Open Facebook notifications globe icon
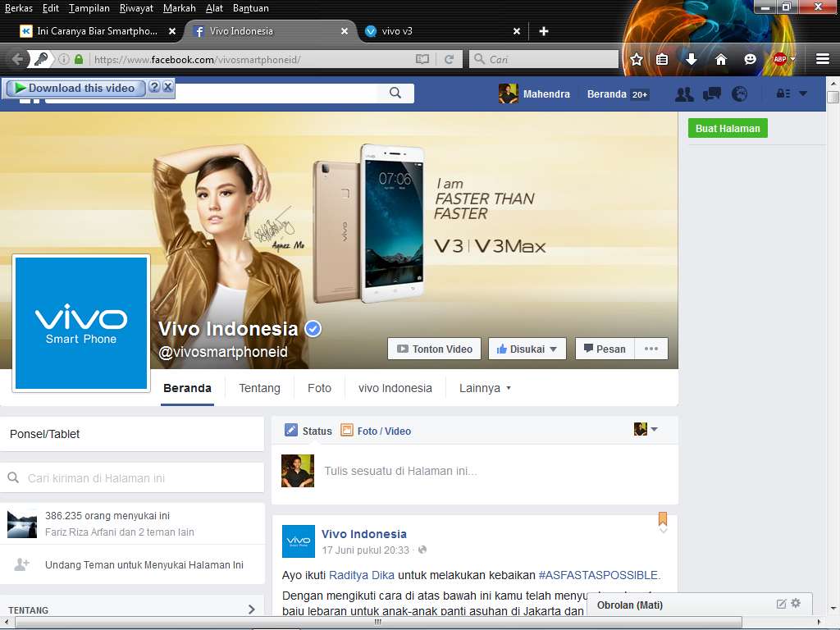 pos(739,94)
